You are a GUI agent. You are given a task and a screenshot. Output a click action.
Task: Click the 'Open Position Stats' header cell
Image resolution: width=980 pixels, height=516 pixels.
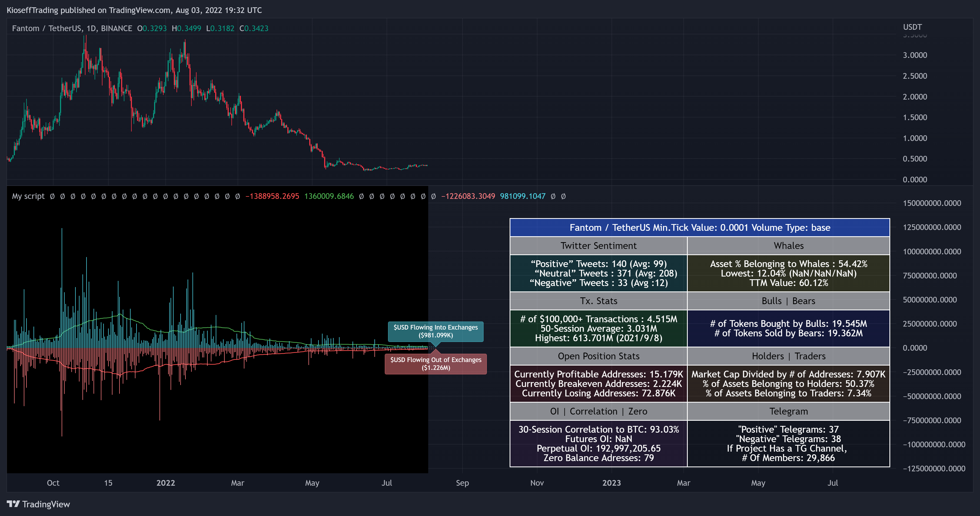(x=599, y=356)
